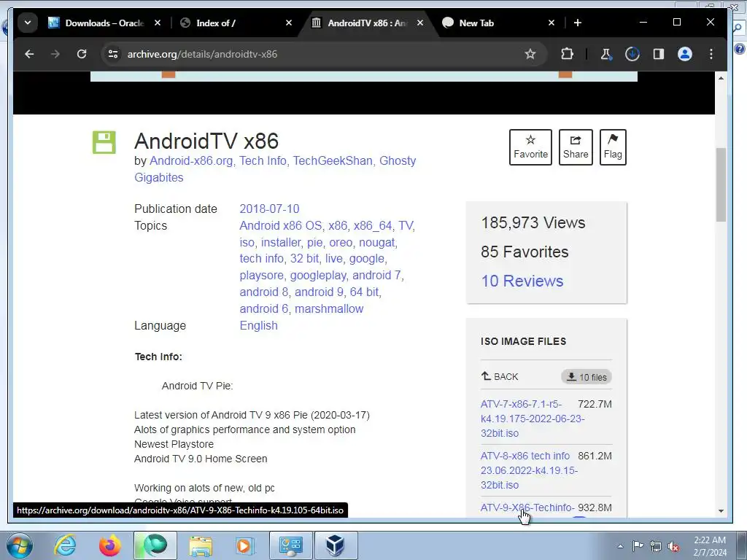Switch to the New Tab tab
Viewport: 747px width, 560px height.
[x=476, y=23]
